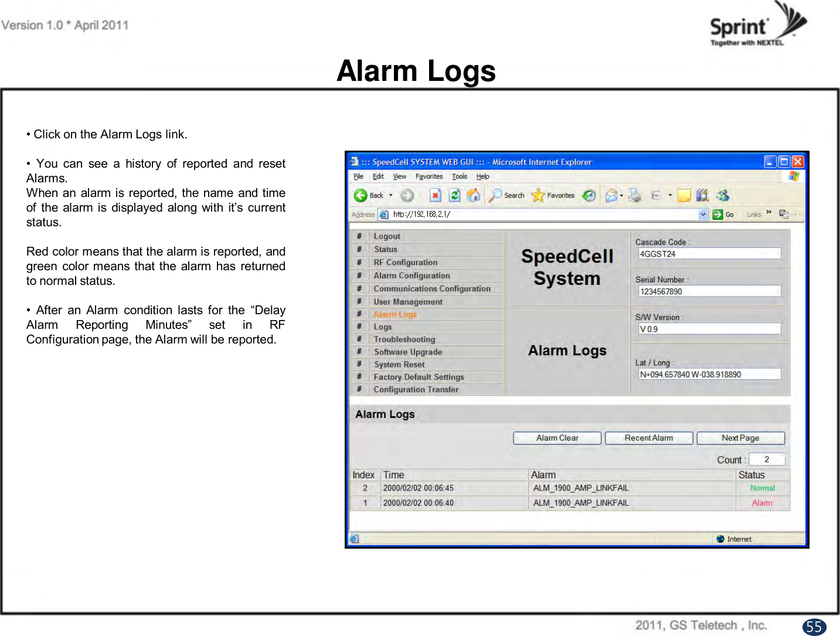Click the Alarm Clear button
The image size is (840, 636).
557,438
